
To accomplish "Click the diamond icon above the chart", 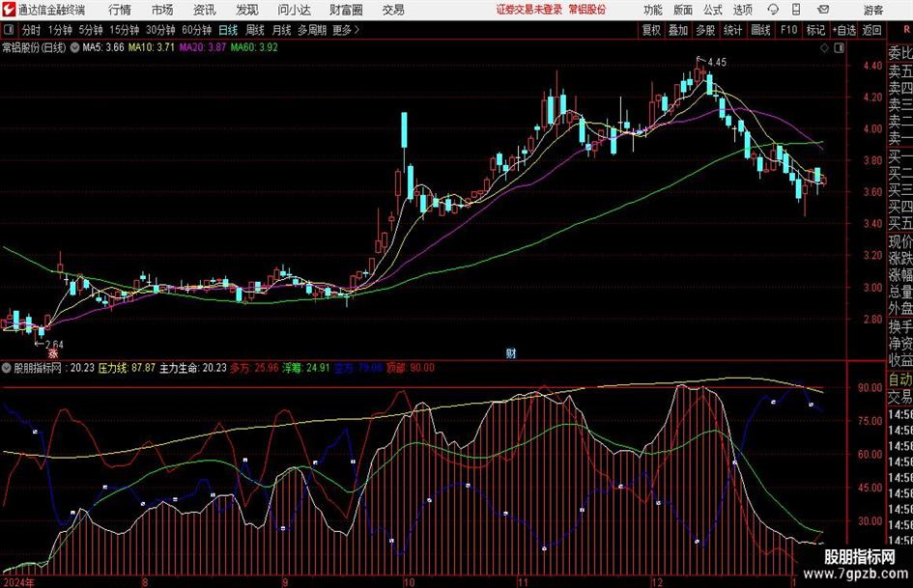I will point(824,48).
